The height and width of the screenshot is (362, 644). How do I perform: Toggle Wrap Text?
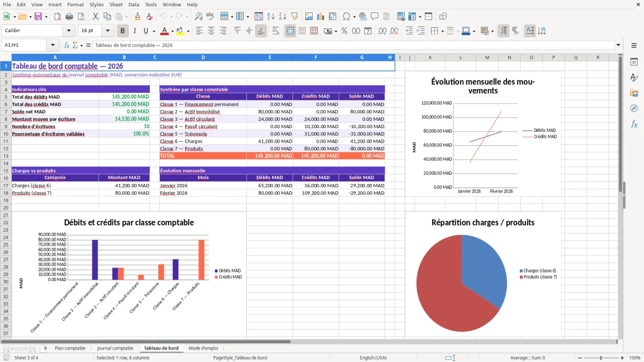pos(276,31)
